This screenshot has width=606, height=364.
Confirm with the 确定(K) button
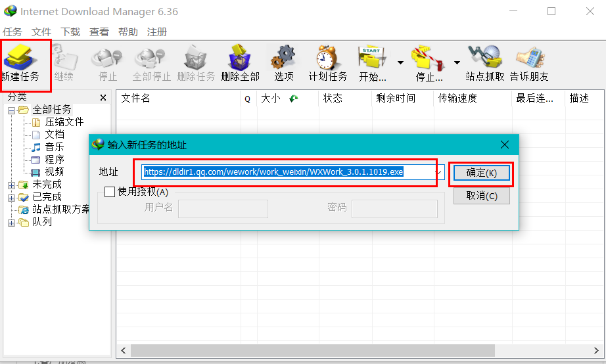[x=482, y=173]
